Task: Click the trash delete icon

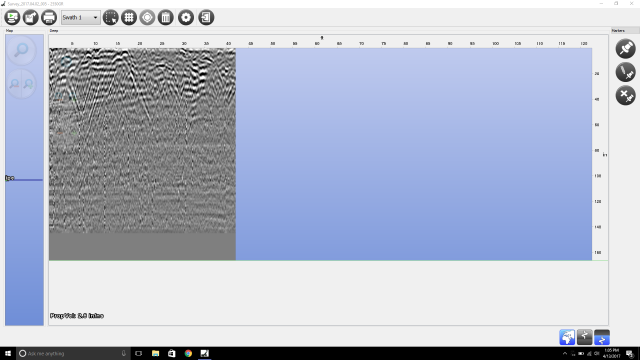Action: click(166, 18)
